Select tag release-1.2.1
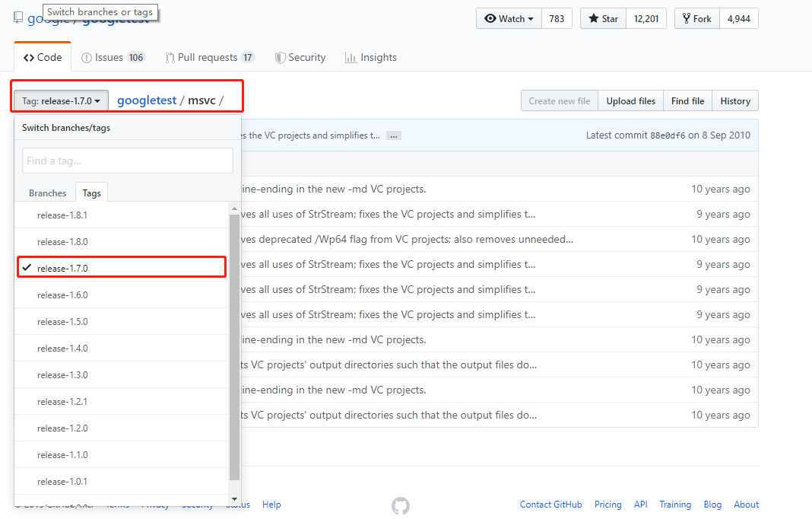 (121, 402)
